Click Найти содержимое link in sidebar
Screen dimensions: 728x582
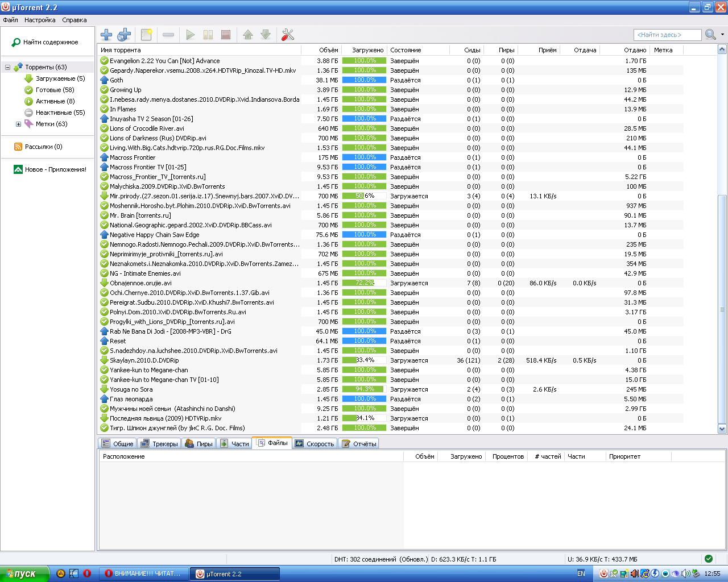click(50, 42)
